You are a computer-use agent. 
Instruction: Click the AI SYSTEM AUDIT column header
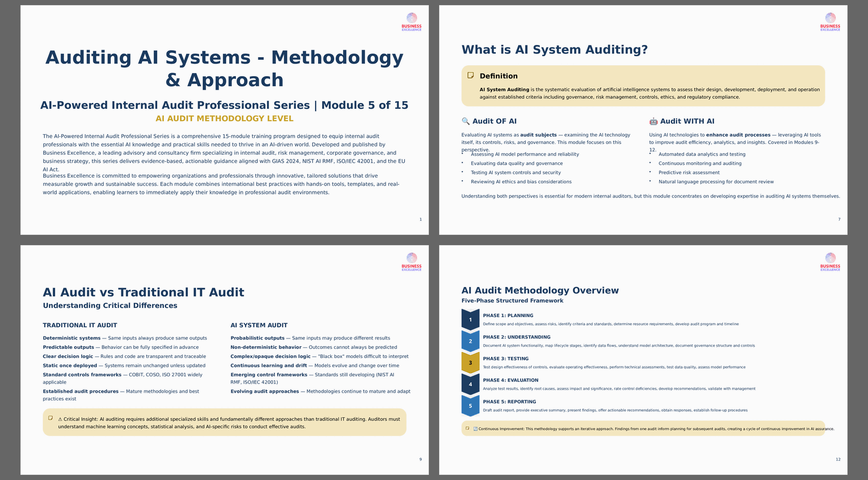pos(259,325)
